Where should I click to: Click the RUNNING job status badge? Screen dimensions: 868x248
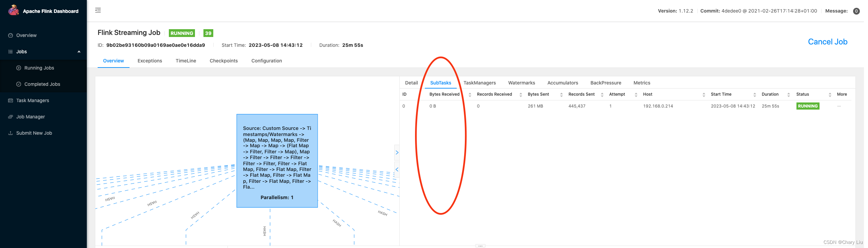pos(182,33)
